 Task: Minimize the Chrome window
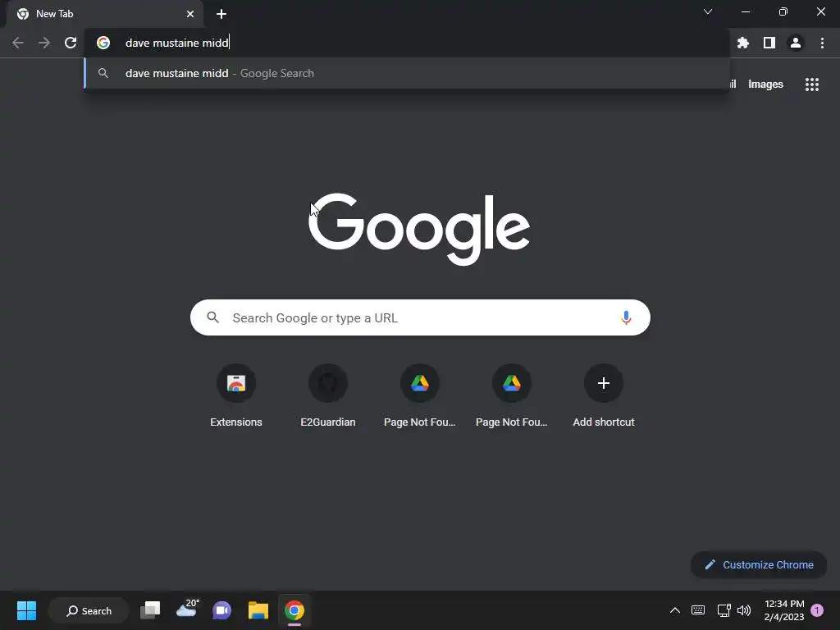(x=745, y=11)
